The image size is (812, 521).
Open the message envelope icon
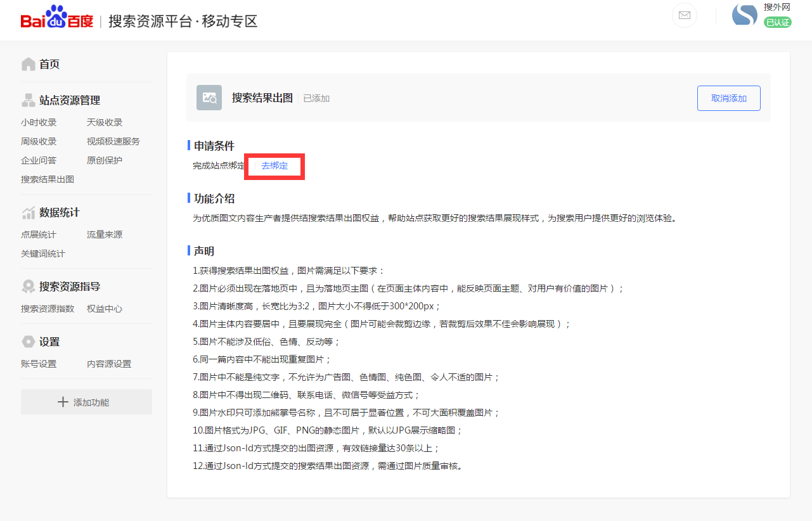pyautogui.click(x=684, y=15)
